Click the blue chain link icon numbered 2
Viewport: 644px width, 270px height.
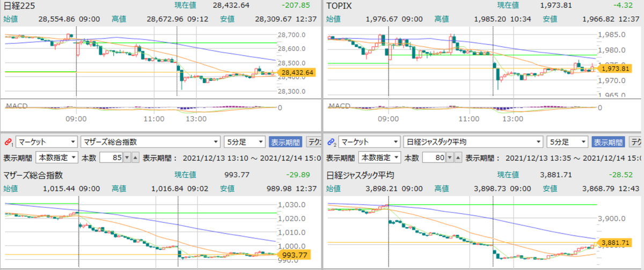pos(331,142)
